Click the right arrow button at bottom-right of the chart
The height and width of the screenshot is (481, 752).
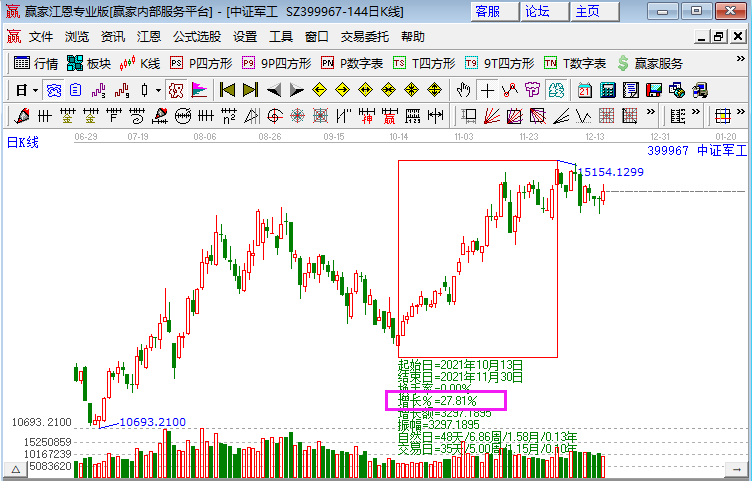[735, 469]
